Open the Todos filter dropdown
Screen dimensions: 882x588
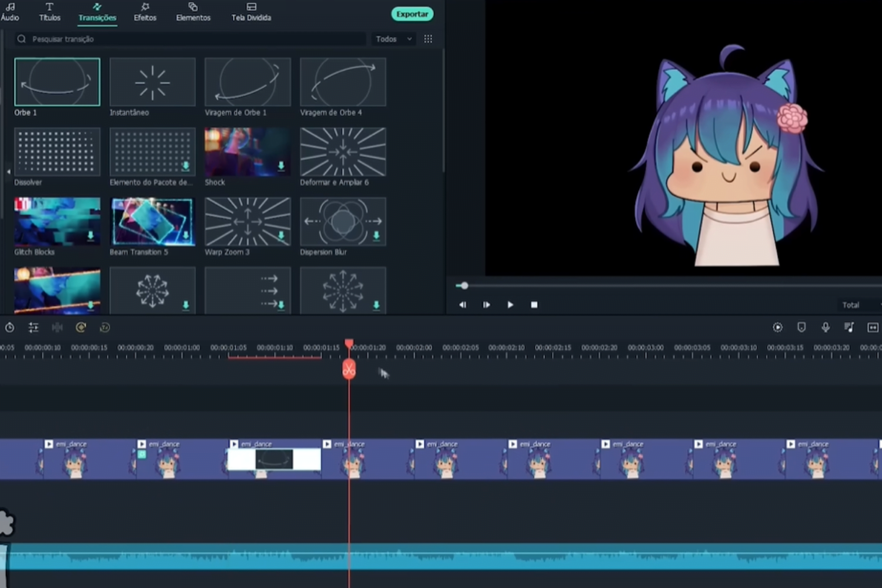[x=393, y=39]
